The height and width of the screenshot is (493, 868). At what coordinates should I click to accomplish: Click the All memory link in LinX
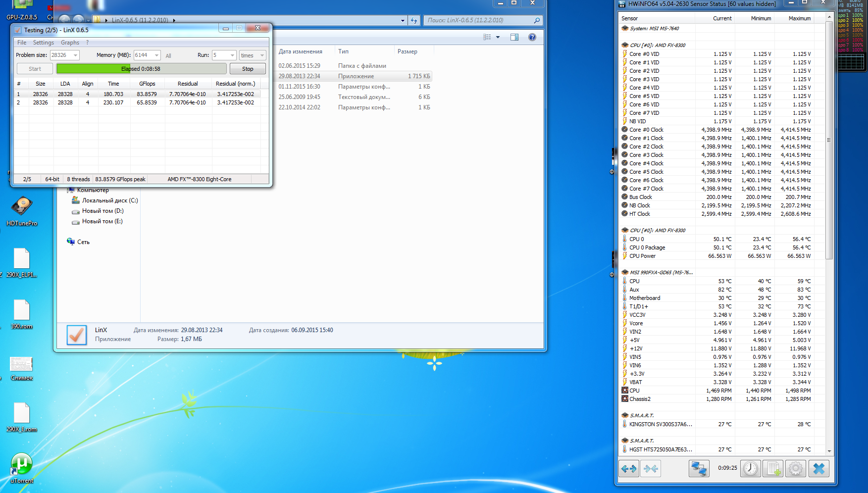pos(168,56)
